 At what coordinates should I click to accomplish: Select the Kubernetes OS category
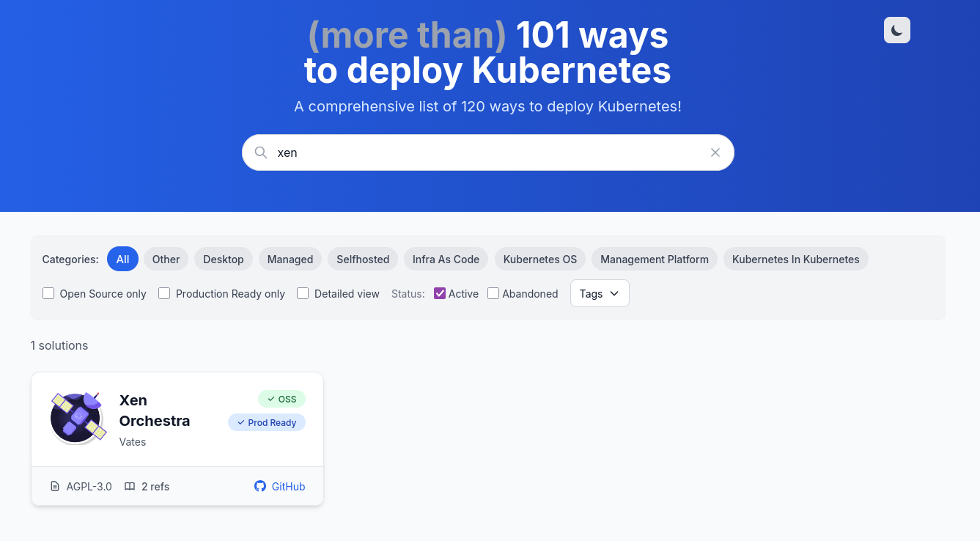(x=539, y=259)
